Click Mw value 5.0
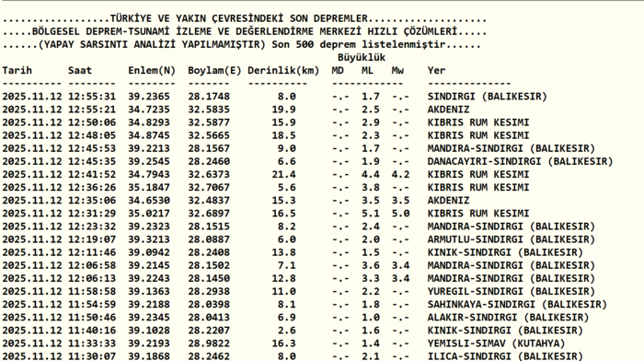 [x=400, y=214]
